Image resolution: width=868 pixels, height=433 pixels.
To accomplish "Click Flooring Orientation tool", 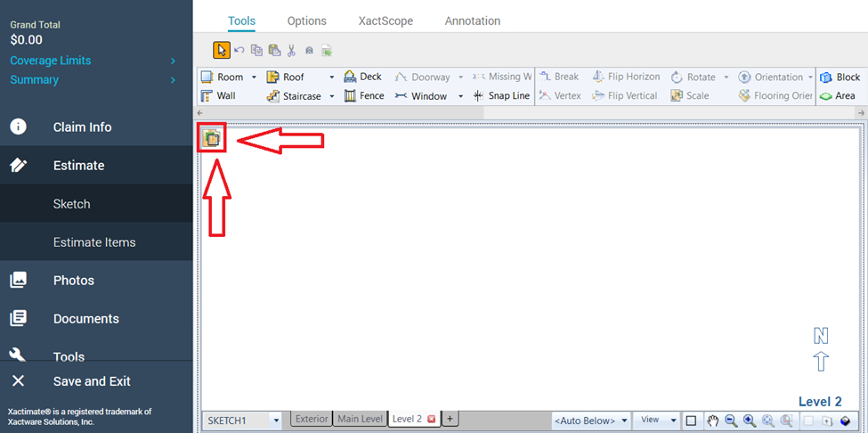I will [x=775, y=96].
